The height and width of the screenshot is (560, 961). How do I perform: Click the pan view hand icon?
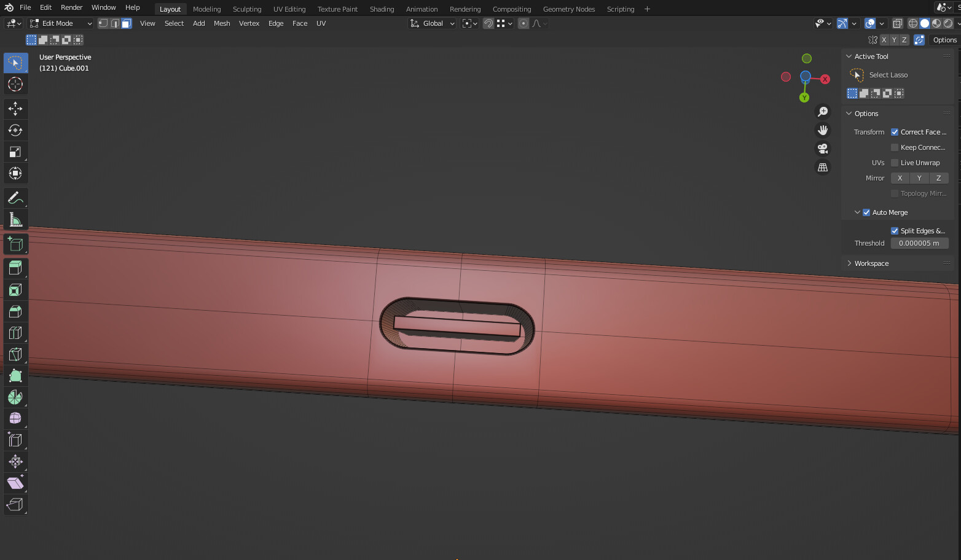pos(823,130)
